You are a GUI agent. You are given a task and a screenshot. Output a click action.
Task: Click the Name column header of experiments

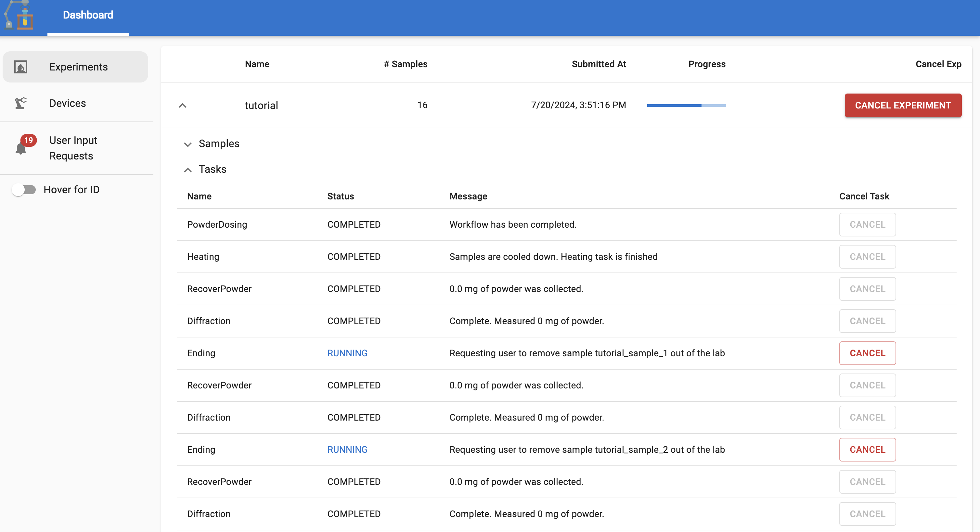[257, 64]
